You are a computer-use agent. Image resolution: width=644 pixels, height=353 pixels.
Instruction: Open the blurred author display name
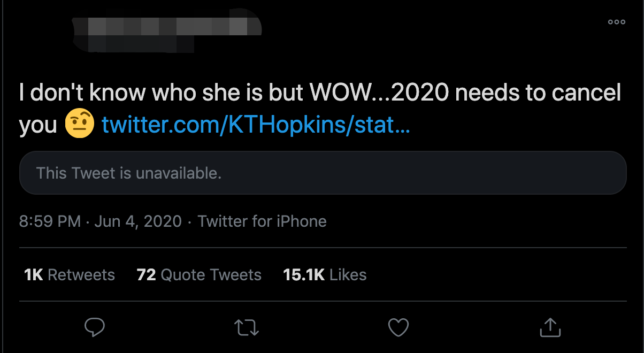coord(166,26)
